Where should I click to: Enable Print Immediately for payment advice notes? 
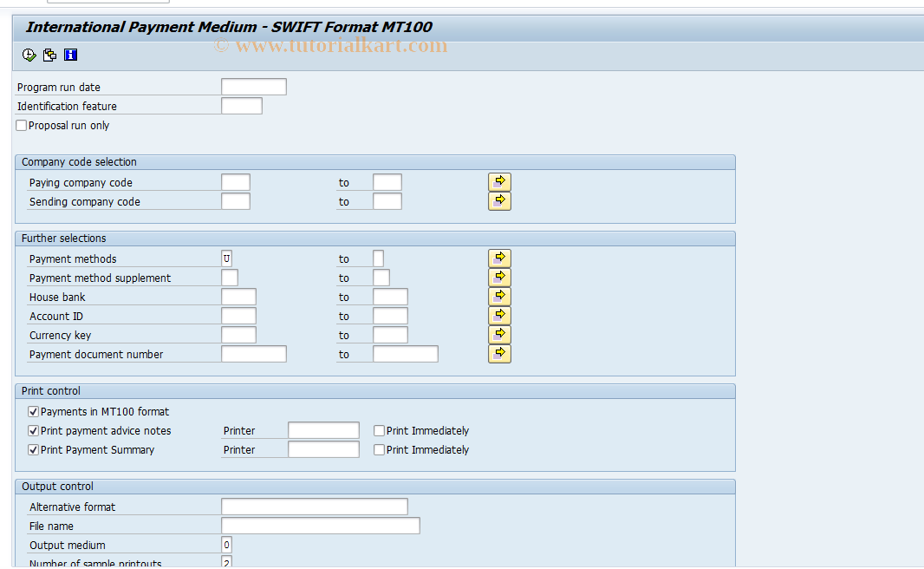click(x=379, y=430)
